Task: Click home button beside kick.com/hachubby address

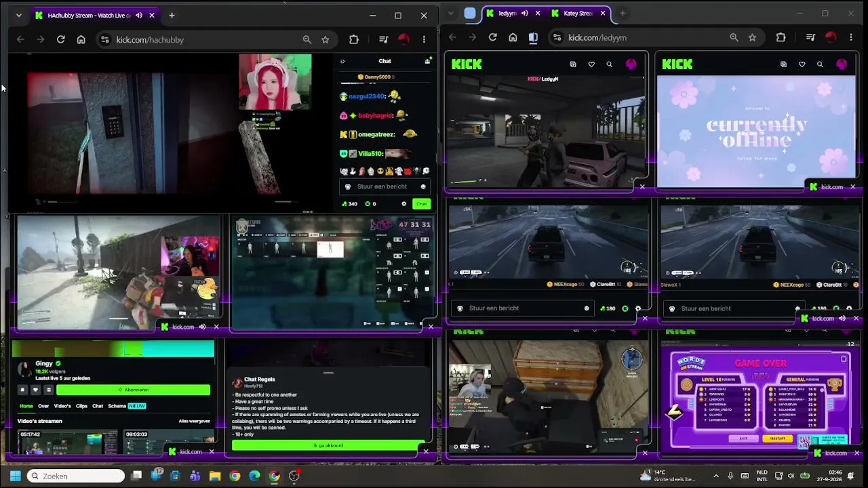Action: click(x=81, y=39)
